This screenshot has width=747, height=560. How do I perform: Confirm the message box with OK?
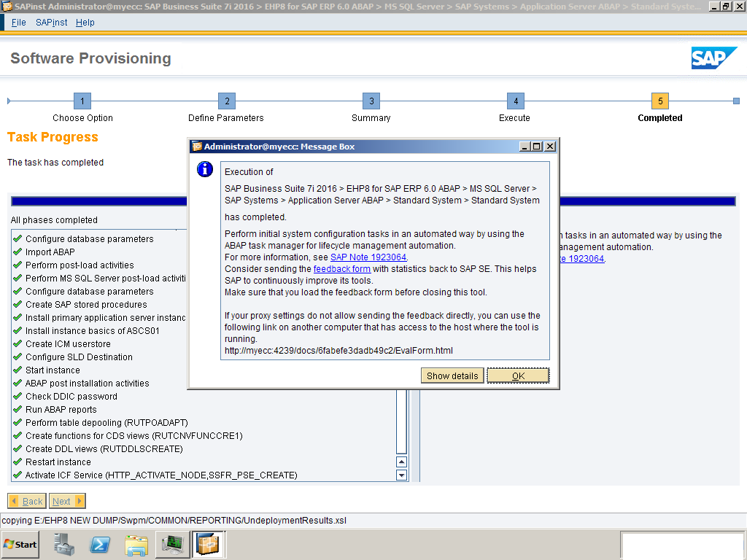(517, 376)
